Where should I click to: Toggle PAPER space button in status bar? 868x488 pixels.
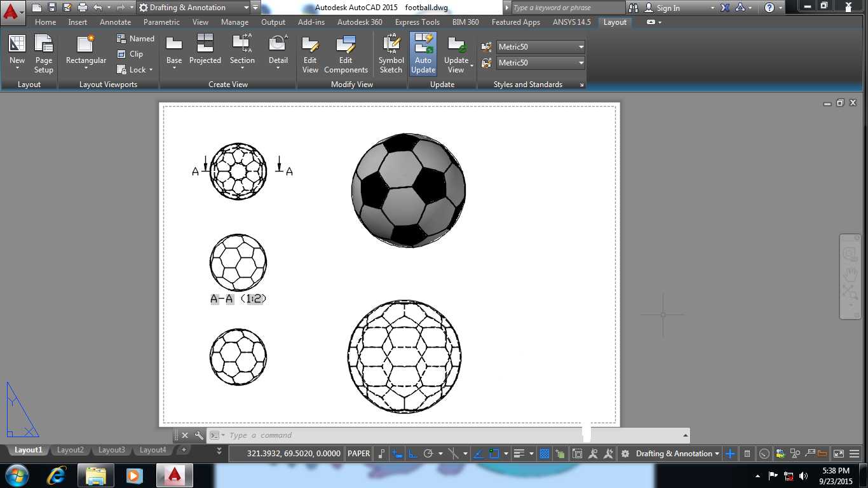358,454
